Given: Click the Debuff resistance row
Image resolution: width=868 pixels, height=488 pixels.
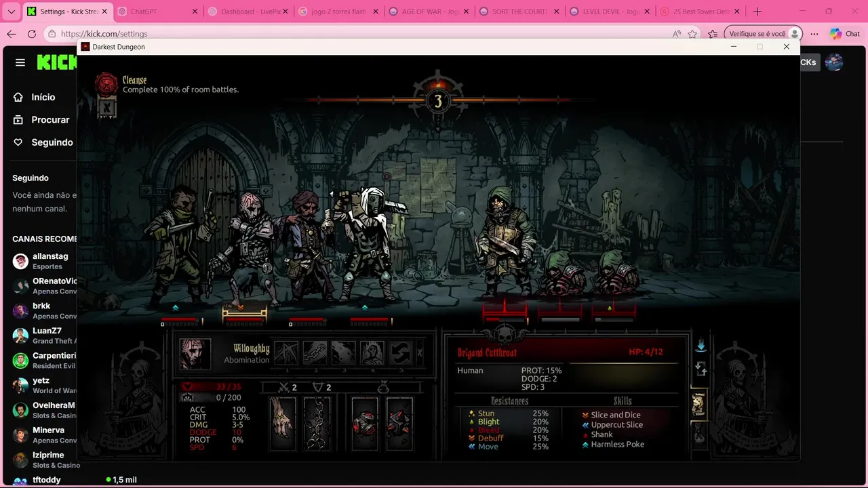Looking at the screenshot, I should [509, 439].
